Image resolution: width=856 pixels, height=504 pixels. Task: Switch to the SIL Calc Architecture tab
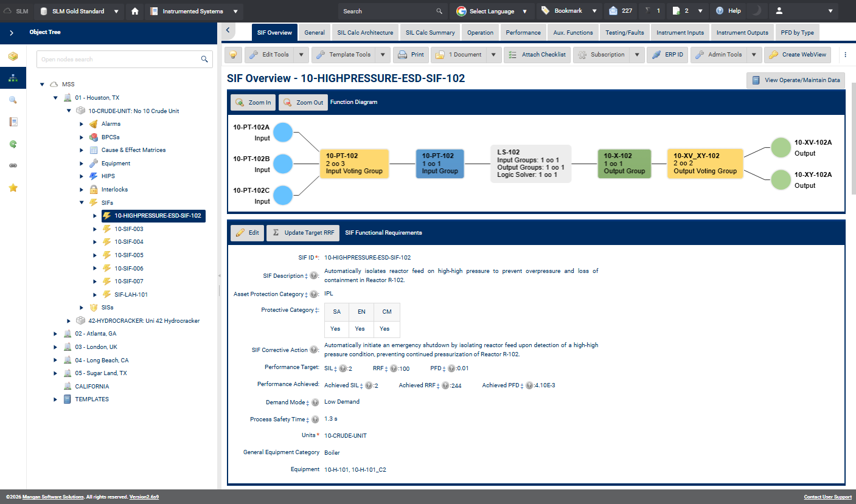365,33
